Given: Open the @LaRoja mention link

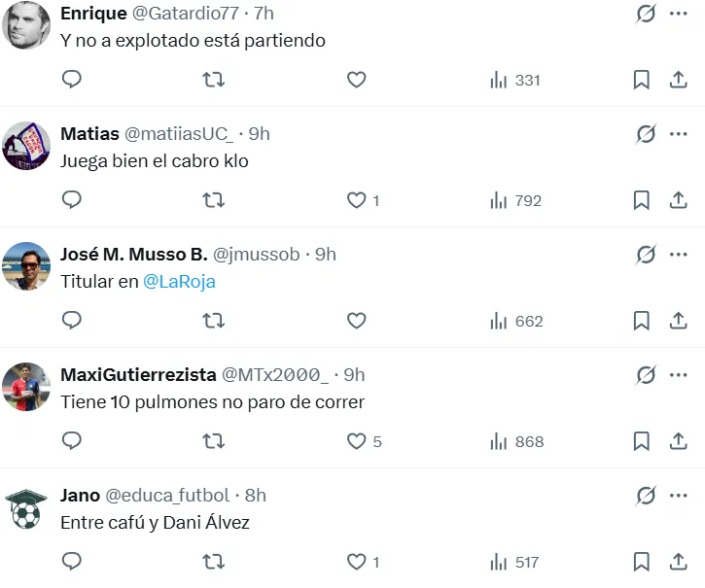Looking at the screenshot, I should (179, 282).
